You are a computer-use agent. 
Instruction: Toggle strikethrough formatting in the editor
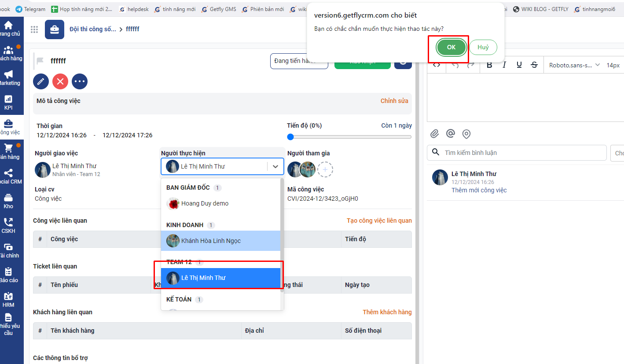coord(534,65)
